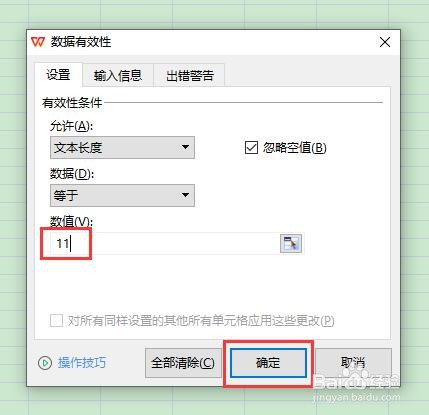
Task: Switch to the 输入信息 tab
Action: pos(118,76)
